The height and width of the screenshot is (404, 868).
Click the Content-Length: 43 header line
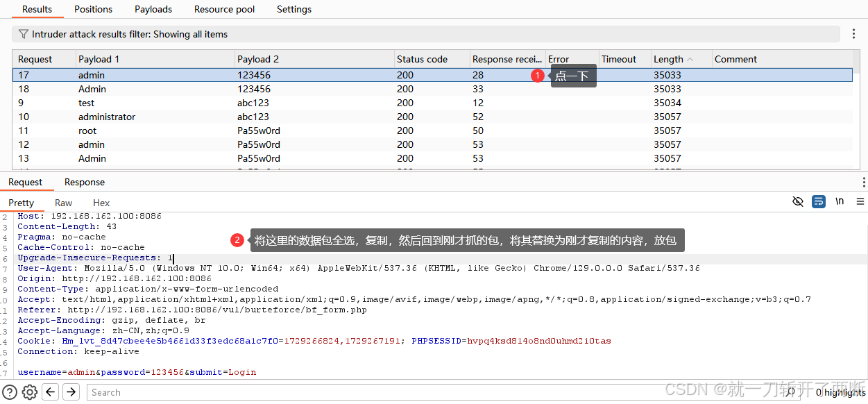[x=67, y=226]
